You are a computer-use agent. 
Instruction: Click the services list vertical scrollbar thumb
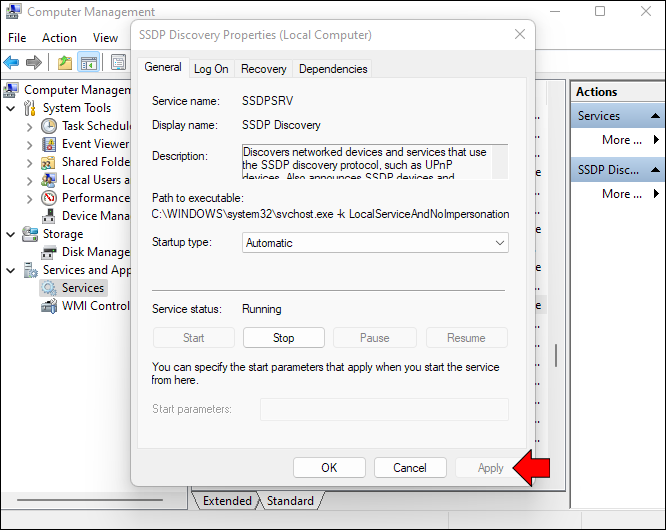click(556, 355)
